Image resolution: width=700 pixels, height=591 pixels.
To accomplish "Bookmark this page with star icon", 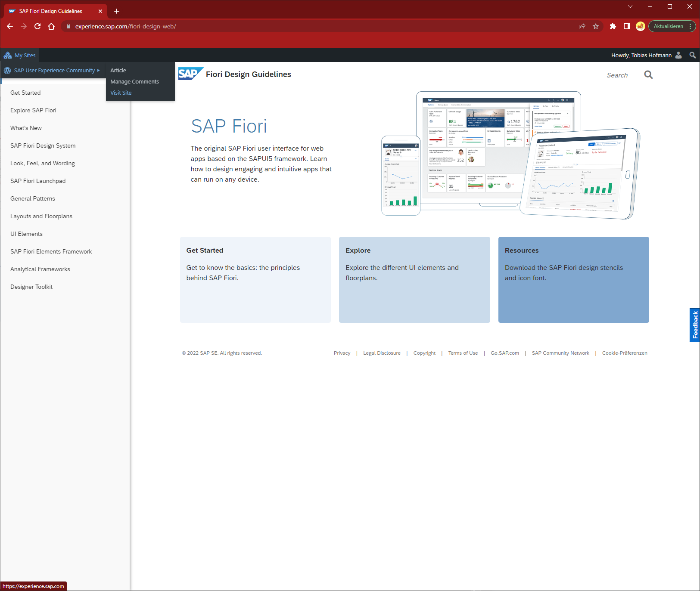I will [x=596, y=26].
